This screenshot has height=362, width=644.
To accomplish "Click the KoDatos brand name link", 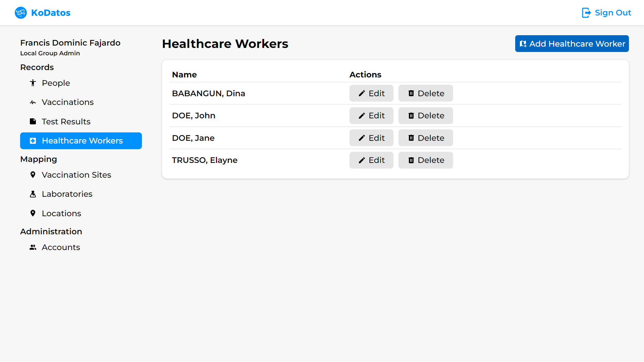I will [x=51, y=13].
